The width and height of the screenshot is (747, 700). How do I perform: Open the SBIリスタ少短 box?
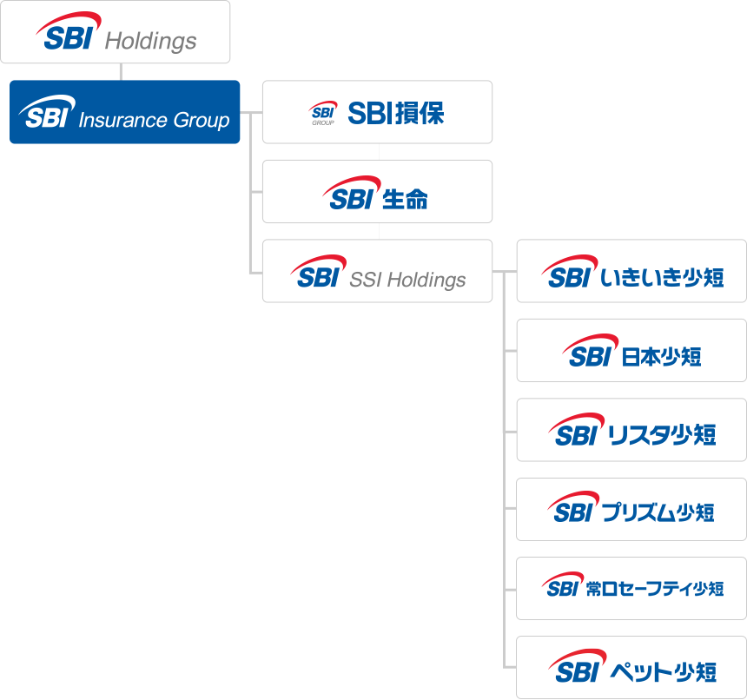[x=631, y=430]
